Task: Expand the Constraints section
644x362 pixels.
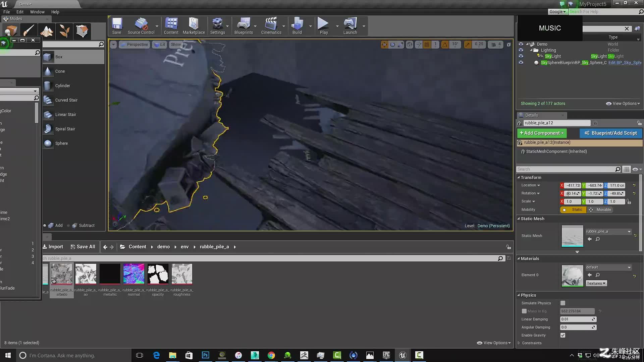Action: [519, 343]
